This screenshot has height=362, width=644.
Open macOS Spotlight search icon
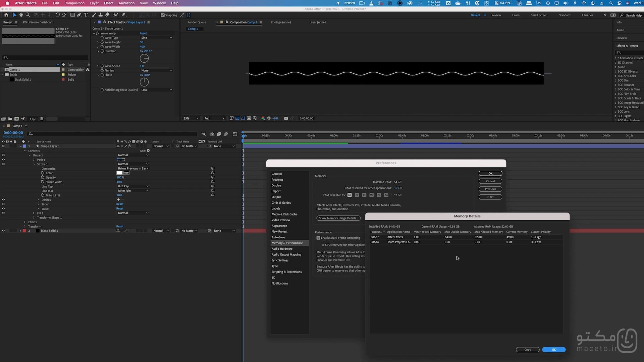coord(611,3)
